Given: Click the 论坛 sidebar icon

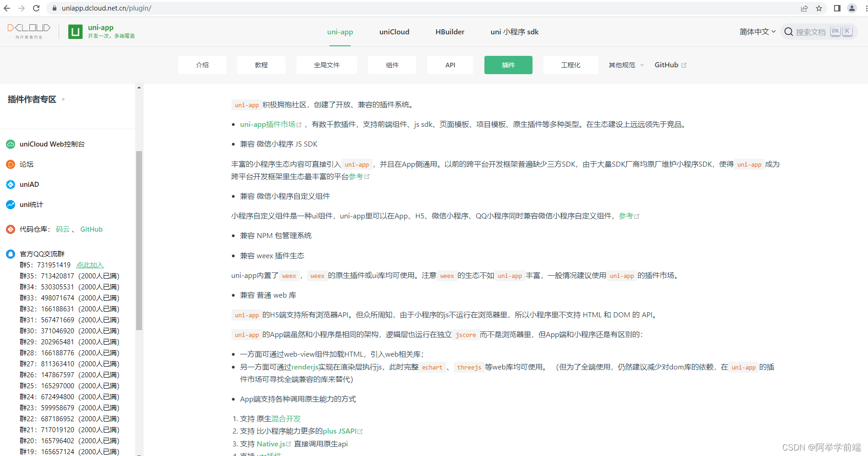Looking at the screenshot, I should tap(11, 164).
